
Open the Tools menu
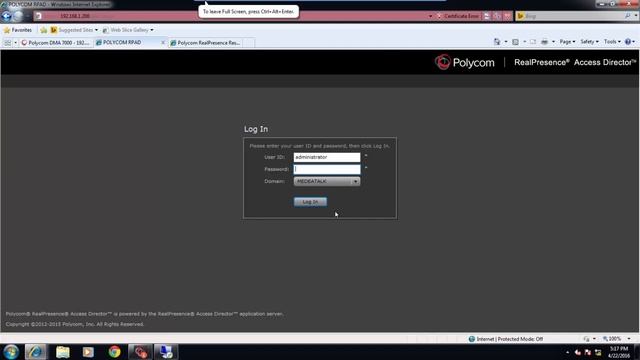click(x=612, y=42)
